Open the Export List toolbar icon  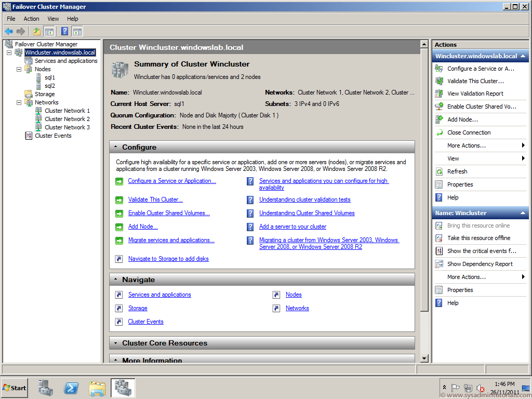click(36, 31)
